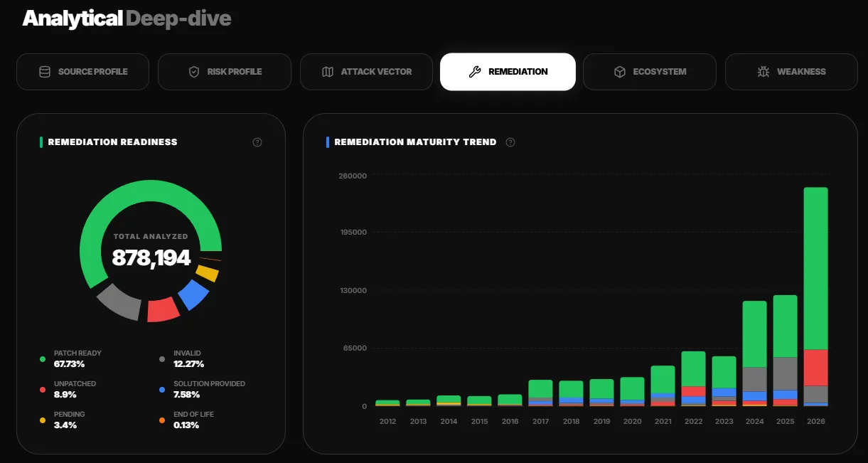Select the 2020 year label
The width and height of the screenshot is (868, 463).
pyautogui.click(x=632, y=422)
